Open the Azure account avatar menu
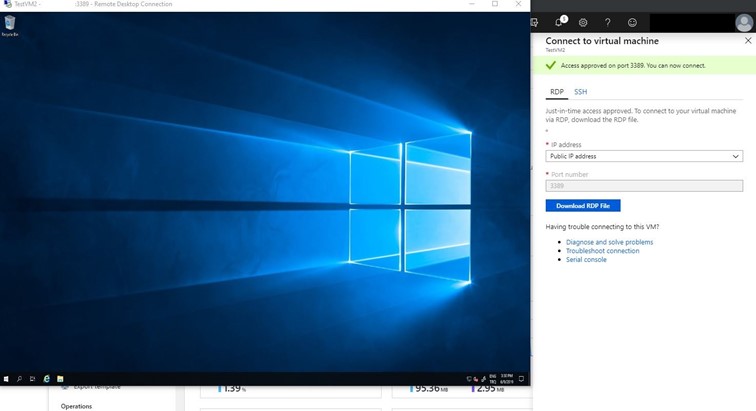Viewport: 756px width, 411px height. click(x=744, y=22)
